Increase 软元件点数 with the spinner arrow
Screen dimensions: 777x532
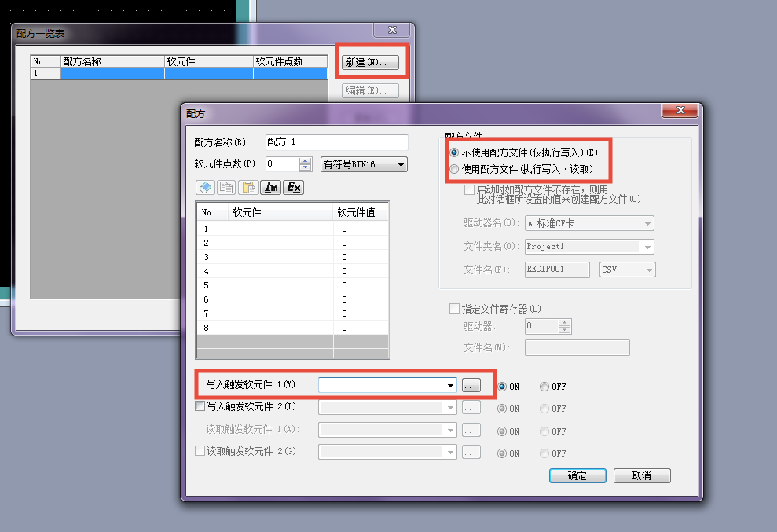coord(306,161)
